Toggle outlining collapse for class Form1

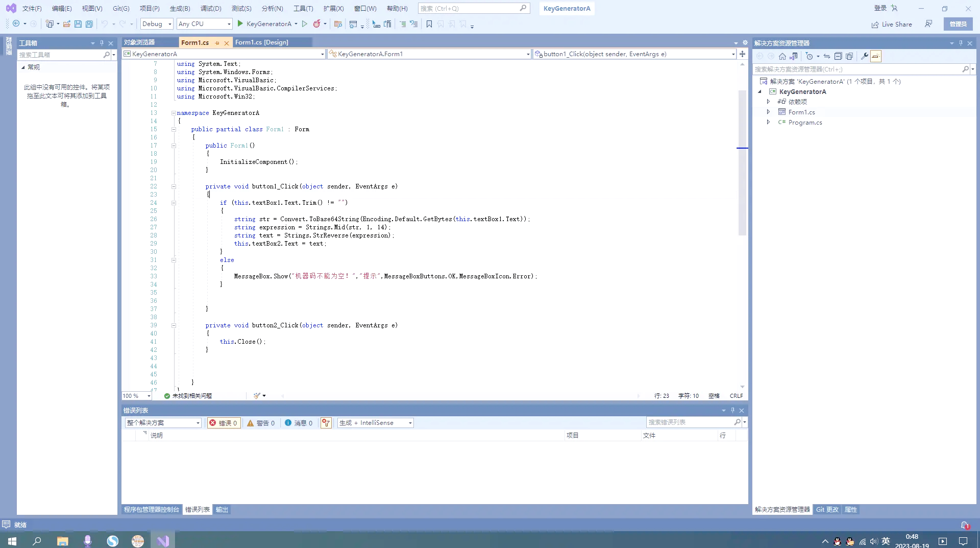tap(174, 129)
